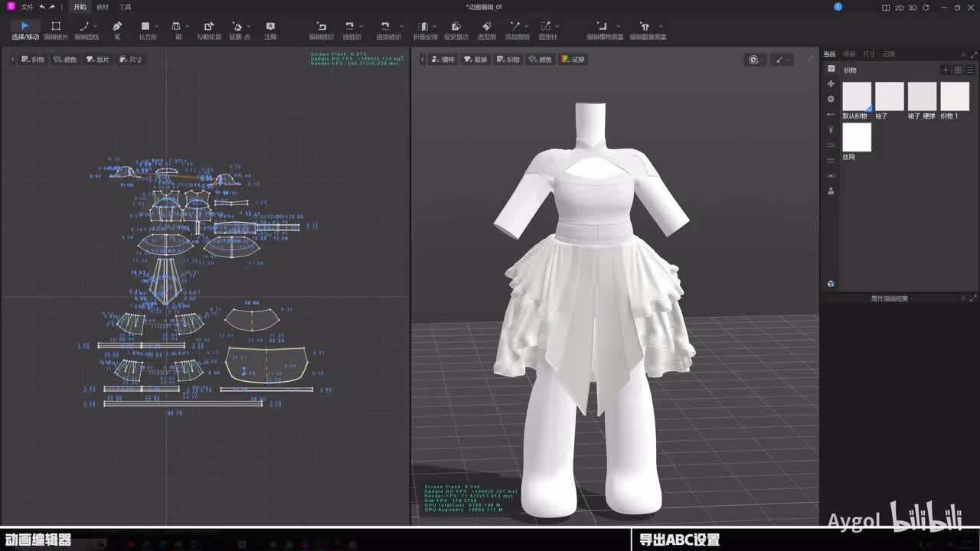
Task: Toggle 模特 avatar visibility in 3D window
Action: [443, 59]
